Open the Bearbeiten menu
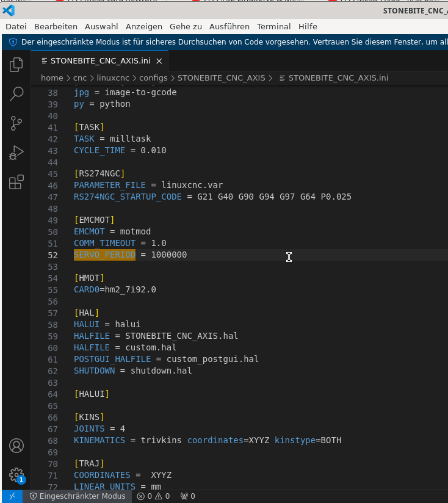This screenshot has width=448, height=503. coord(56,27)
